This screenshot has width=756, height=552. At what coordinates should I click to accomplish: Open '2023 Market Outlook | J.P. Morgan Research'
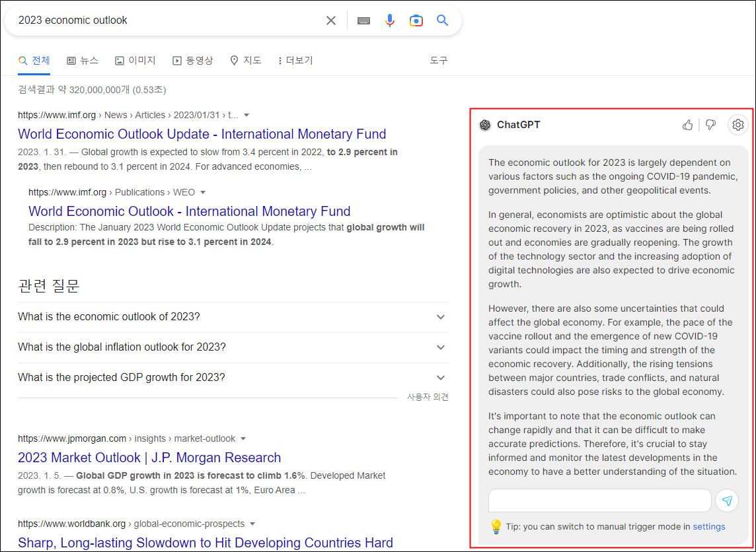click(149, 458)
